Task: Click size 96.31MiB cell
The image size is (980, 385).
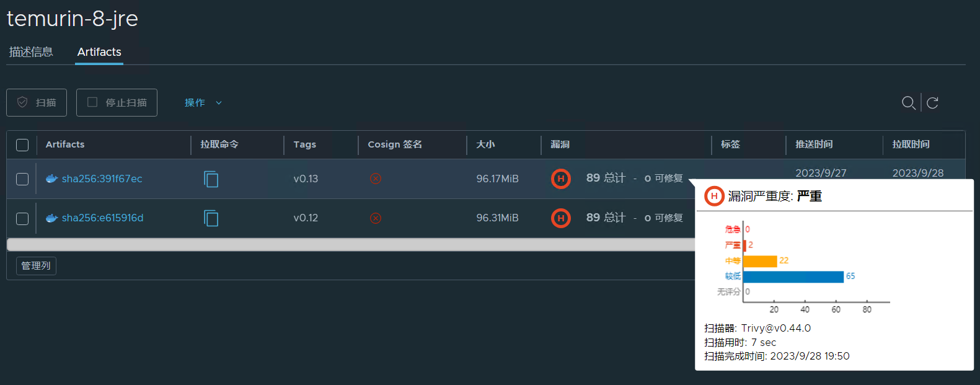Action: tap(497, 218)
